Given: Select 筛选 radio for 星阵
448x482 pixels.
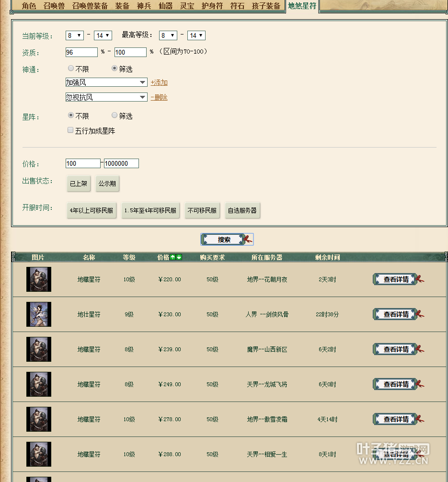Looking at the screenshot, I should pyautogui.click(x=115, y=115).
